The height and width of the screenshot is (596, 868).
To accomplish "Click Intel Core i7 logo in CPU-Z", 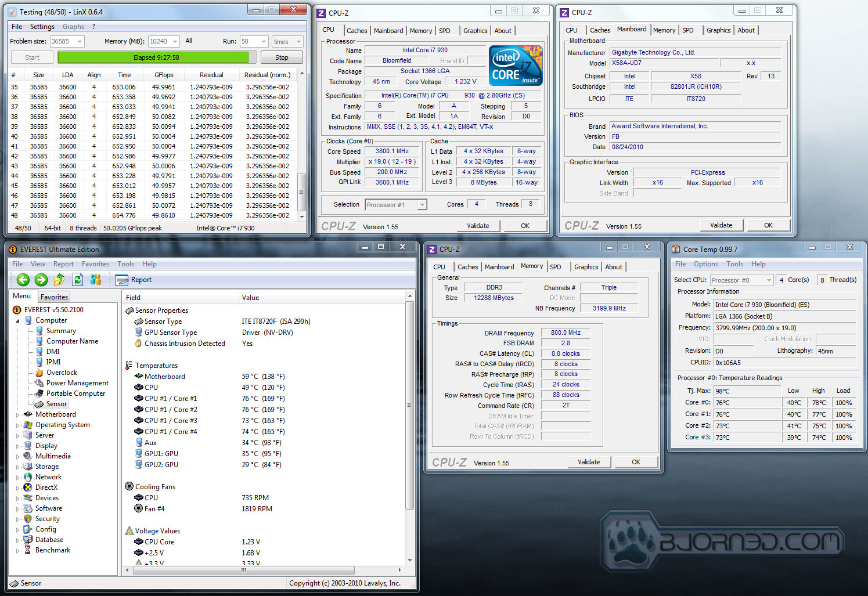I will click(516, 66).
